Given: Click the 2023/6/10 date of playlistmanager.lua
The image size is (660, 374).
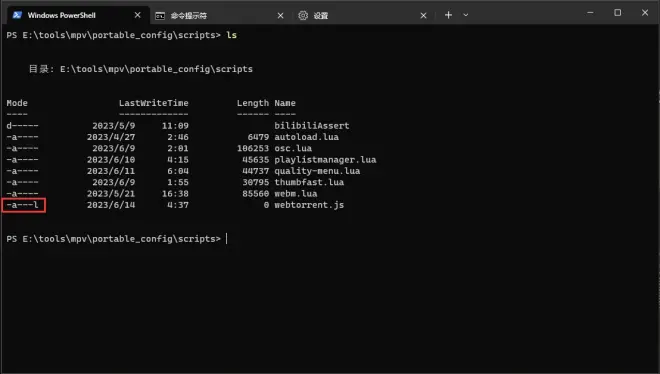Looking at the screenshot, I should [111, 160].
